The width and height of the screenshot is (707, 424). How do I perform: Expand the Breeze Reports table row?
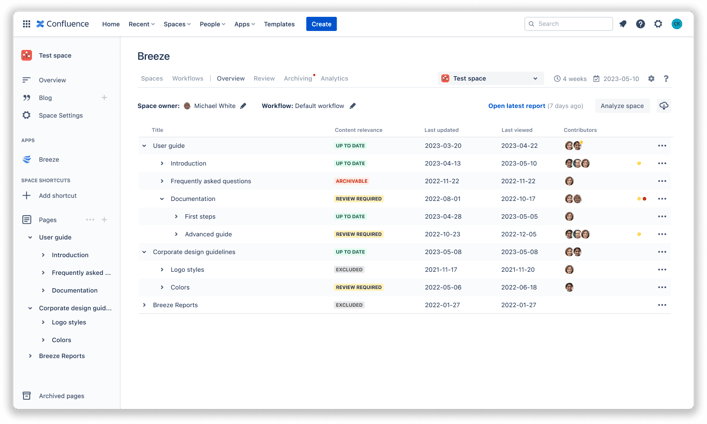(x=144, y=305)
